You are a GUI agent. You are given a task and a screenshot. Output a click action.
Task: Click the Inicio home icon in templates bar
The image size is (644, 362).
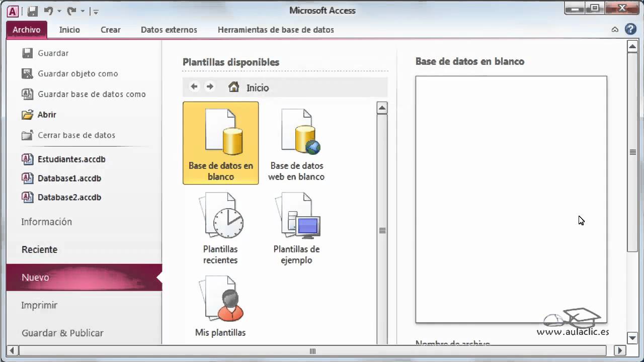[233, 87]
